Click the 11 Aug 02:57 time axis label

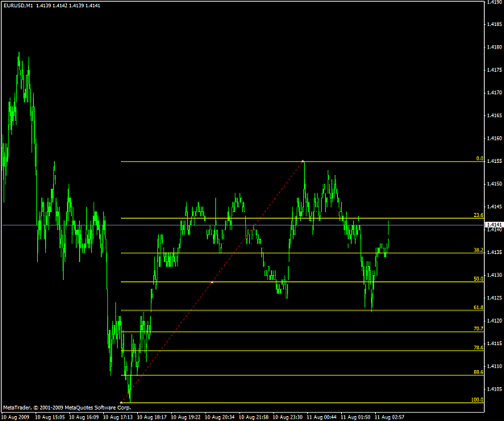click(x=389, y=417)
